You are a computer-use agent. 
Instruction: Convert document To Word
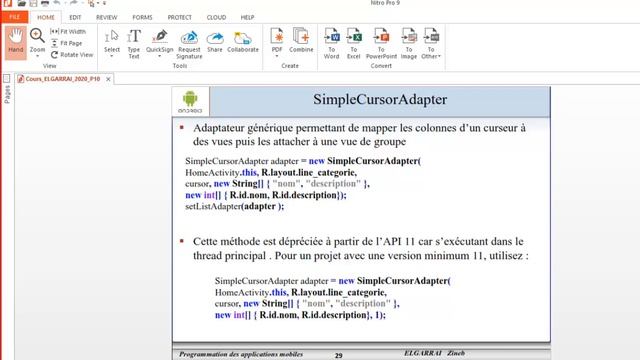coord(331,43)
